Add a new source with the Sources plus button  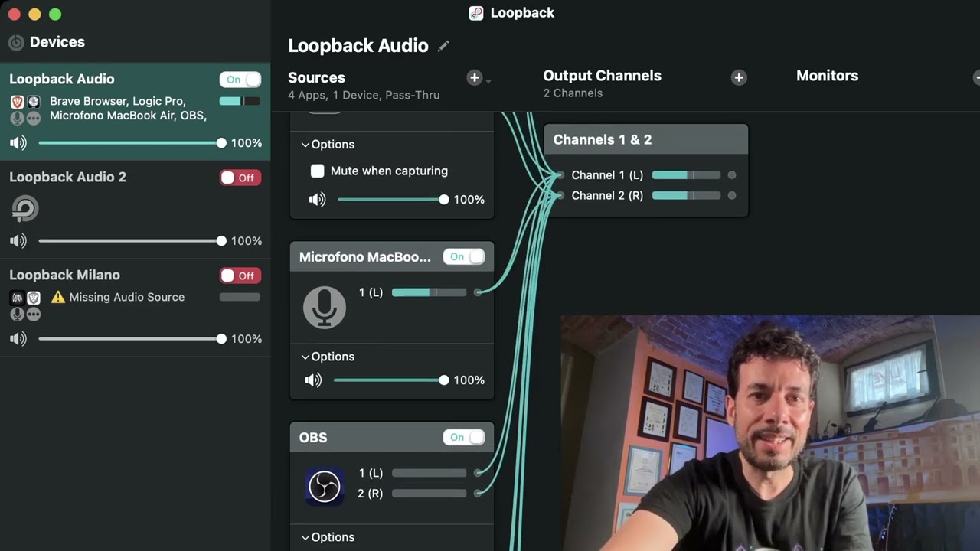(475, 77)
